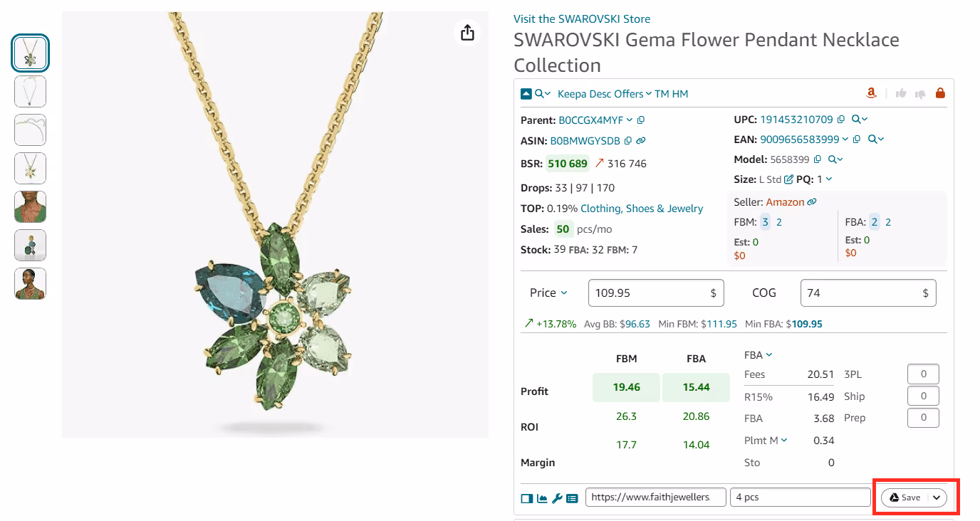This screenshot has width=980, height=521.
Task: Open the wrench settings icon
Action: coord(557,498)
